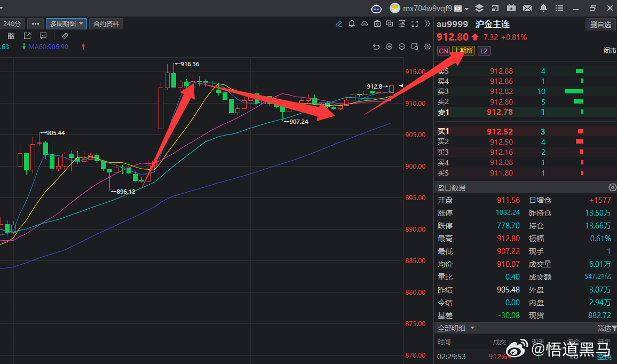Open the 多周期图 dropdown
Image resolution: width=617 pixels, height=364 pixels.
click(x=67, y=23)
